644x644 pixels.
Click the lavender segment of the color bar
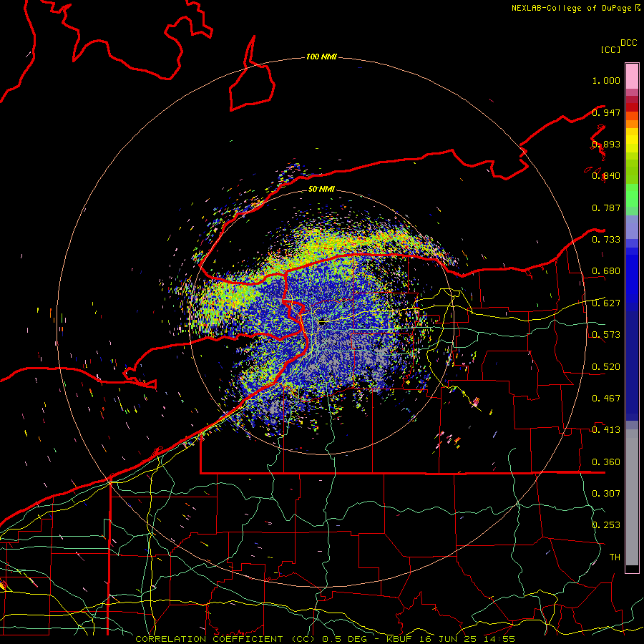pos(632,227)
